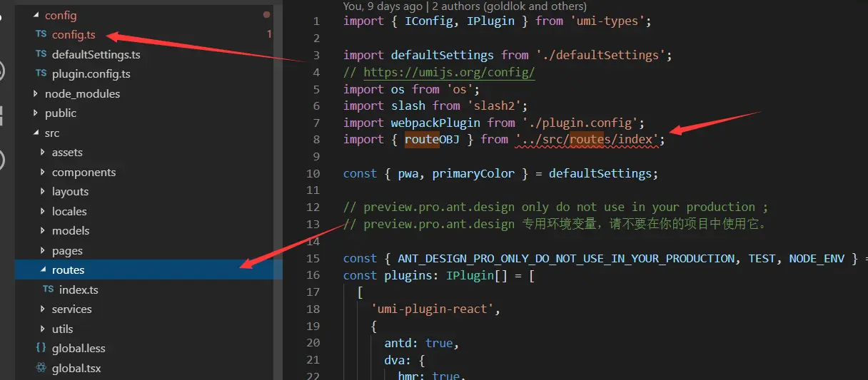Click the braces icon beside global.less
Viewport: 868px width, 380px height.
tap(41, 349)
